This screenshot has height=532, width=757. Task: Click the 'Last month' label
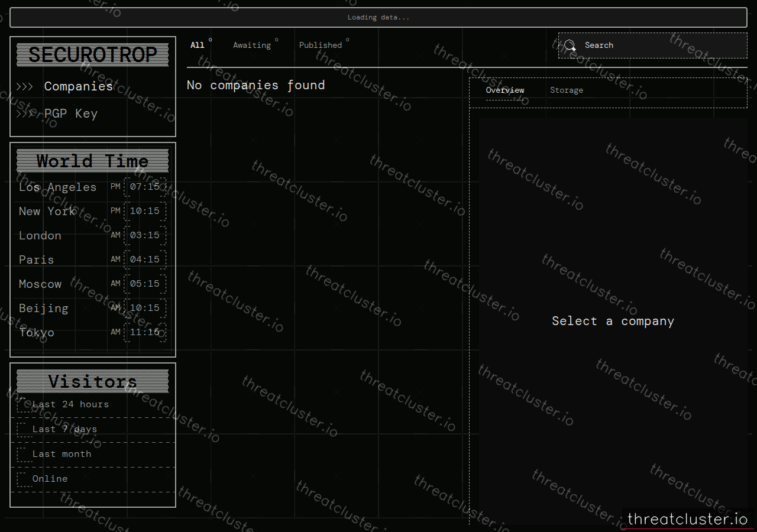(x=62, y=455)
